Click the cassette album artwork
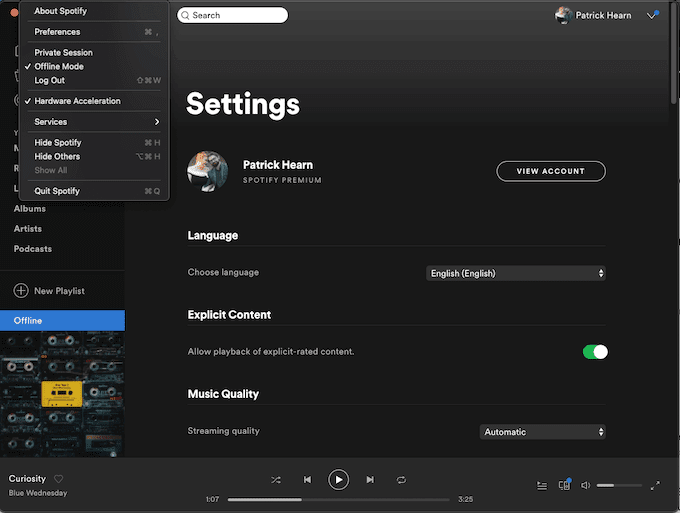Viewport: 680px width, 513px height. tap(62, 394)
